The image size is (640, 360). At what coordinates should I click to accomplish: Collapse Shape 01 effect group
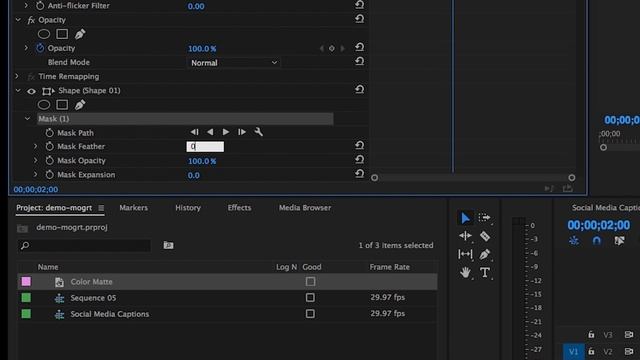point(18,91)
